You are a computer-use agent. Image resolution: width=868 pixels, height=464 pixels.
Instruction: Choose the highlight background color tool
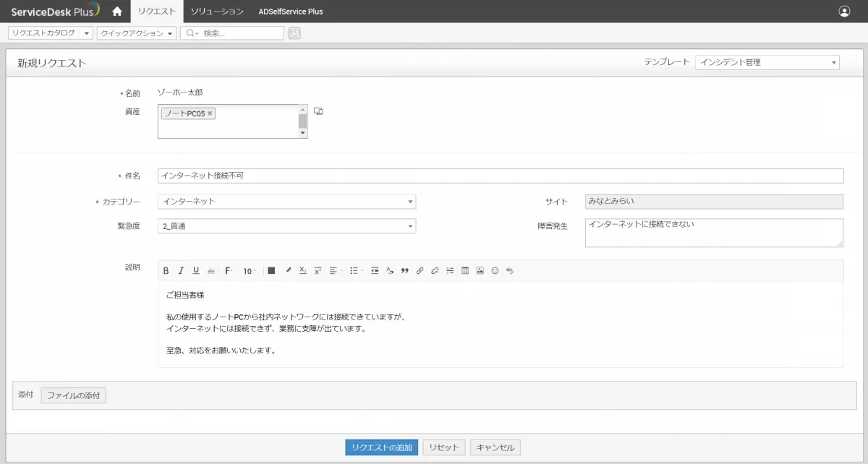(288, 271)
